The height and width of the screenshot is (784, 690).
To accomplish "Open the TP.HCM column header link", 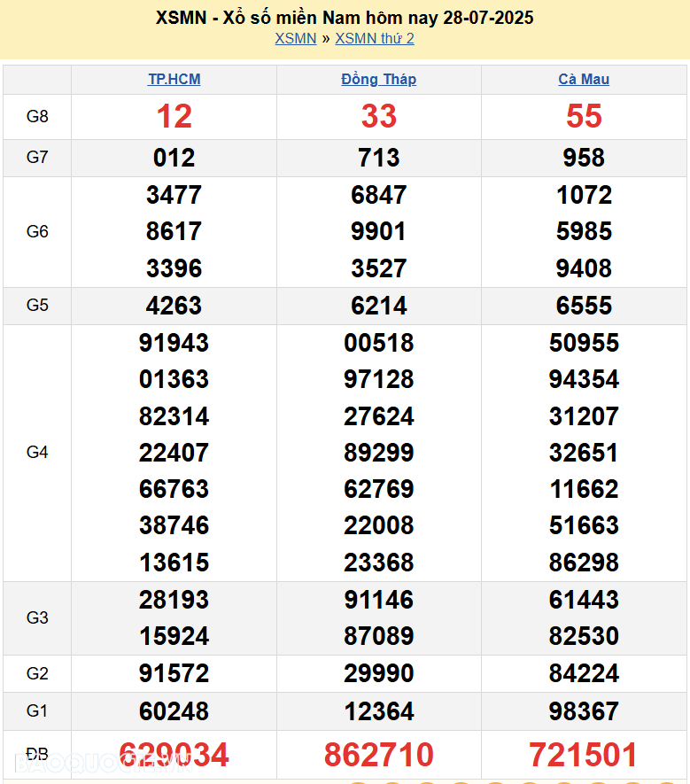I will coord(174,79).
